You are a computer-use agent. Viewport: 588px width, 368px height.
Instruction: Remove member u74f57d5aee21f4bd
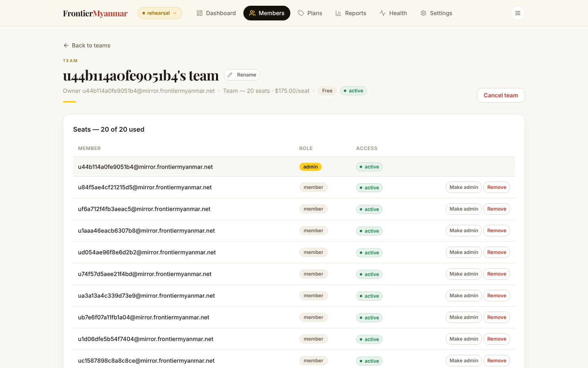point(497,274)
